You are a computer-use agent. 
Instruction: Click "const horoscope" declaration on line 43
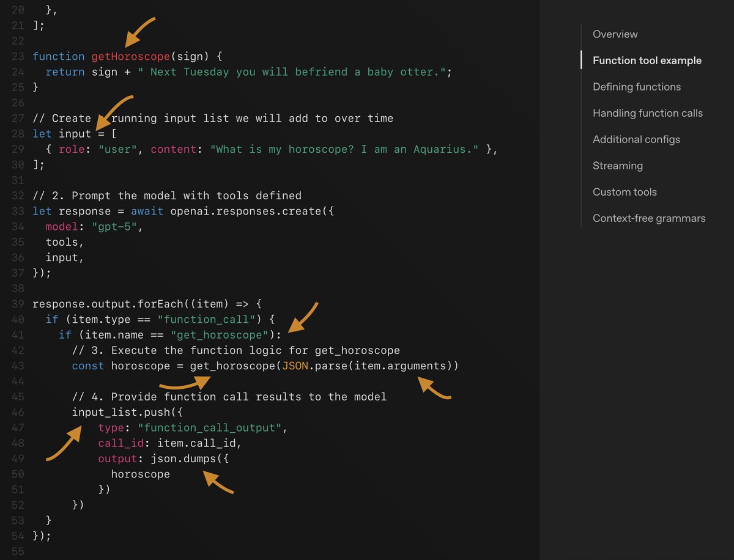(x=120, y=366)
